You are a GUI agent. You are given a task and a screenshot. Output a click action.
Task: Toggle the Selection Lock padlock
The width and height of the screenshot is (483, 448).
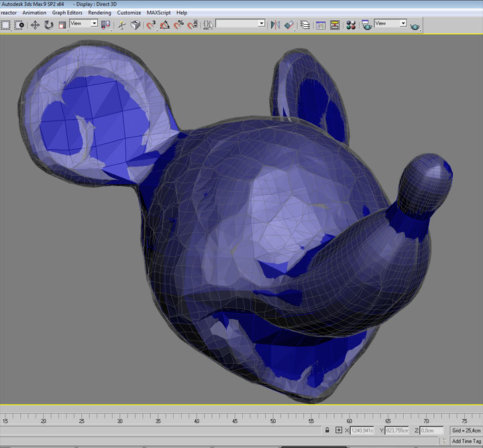click(x=327, y=430)
